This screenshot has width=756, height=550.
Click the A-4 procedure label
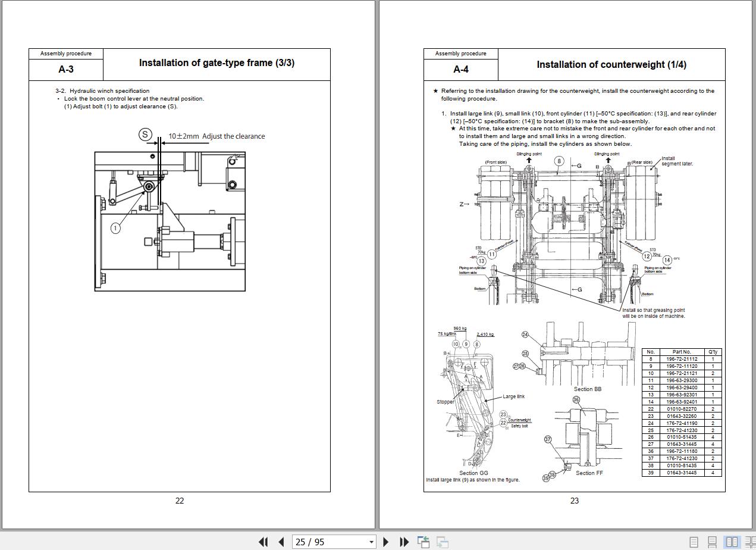[x=461, y=69]
